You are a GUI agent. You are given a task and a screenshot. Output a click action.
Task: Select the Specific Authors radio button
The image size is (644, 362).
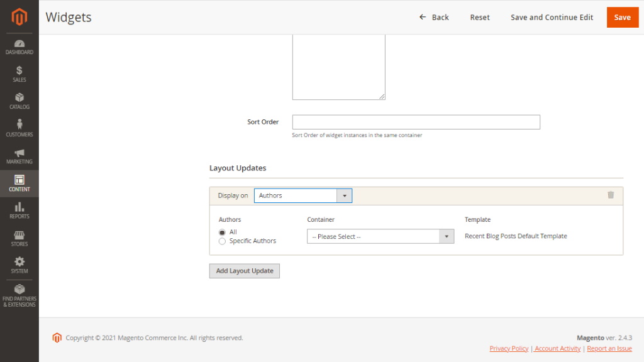point(222,241)
